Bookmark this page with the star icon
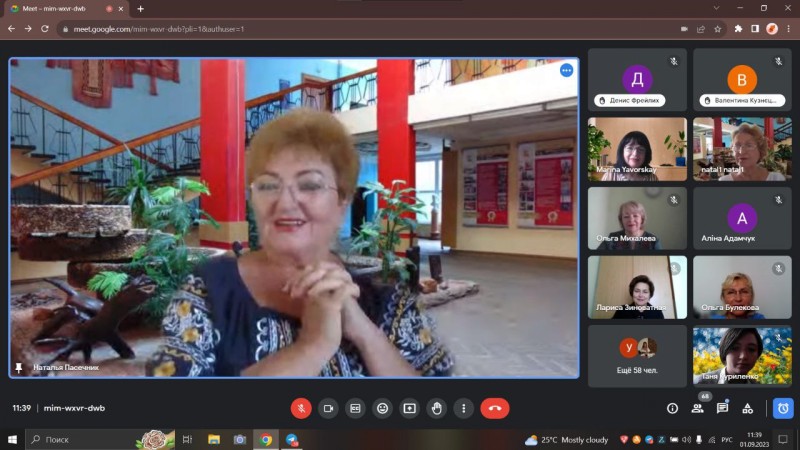The width and height of the screenshot is (800, 450). click(x=717, y=29)
